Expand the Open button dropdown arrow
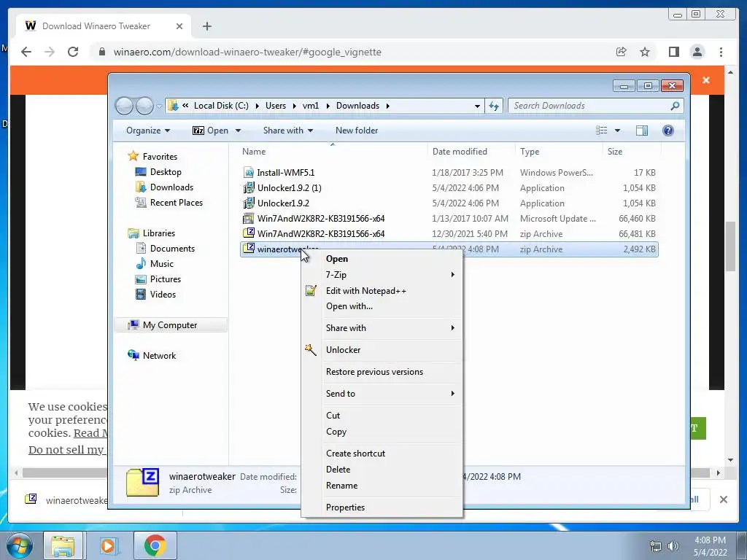 coord(238,131)
